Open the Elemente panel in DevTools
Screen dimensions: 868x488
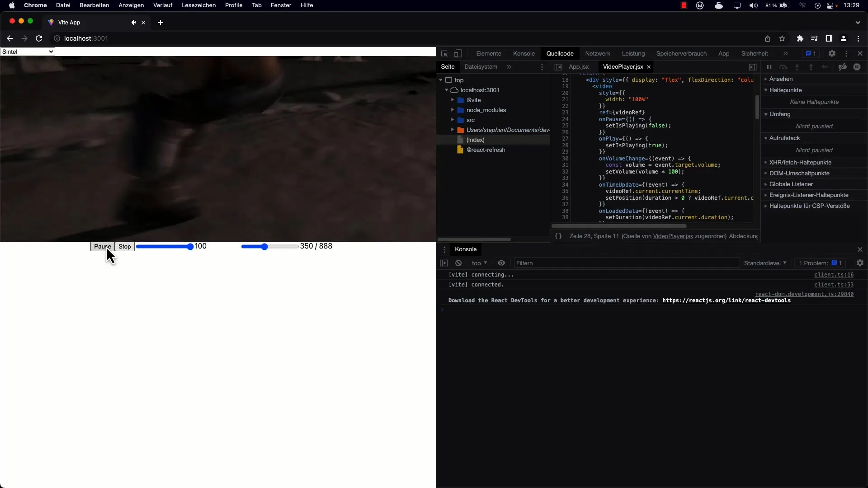[x=488, y=54]
